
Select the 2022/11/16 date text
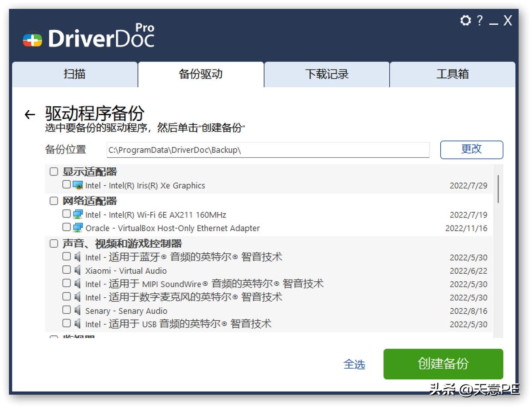point(466,228)
